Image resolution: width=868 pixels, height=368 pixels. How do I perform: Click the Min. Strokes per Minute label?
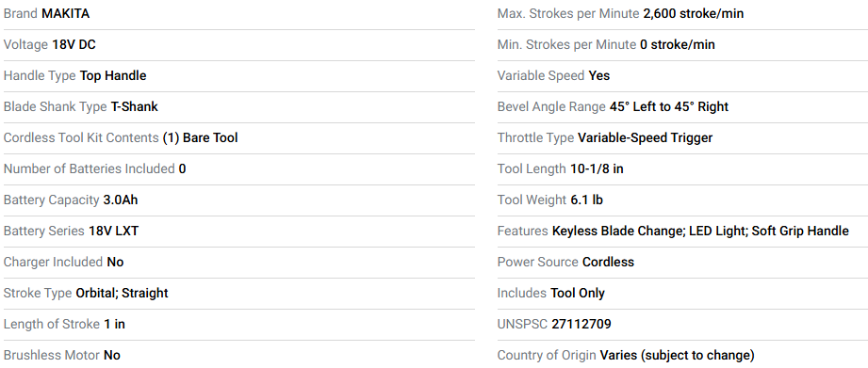(x=566, y=45)
